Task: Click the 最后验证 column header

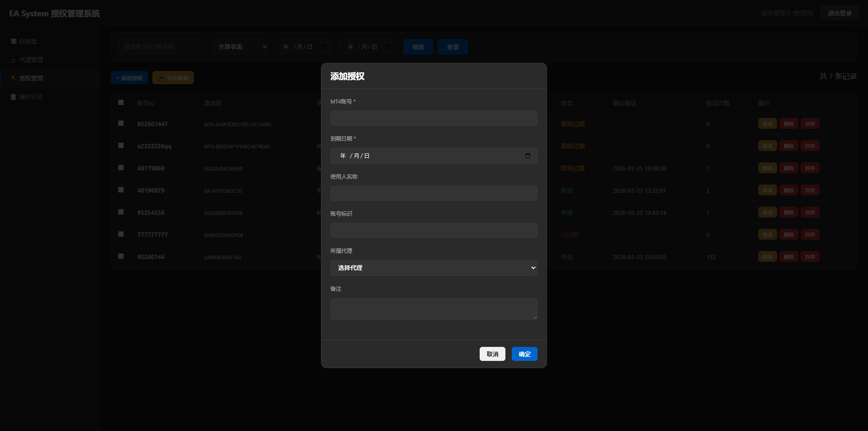Action: (x=624, y=104)
